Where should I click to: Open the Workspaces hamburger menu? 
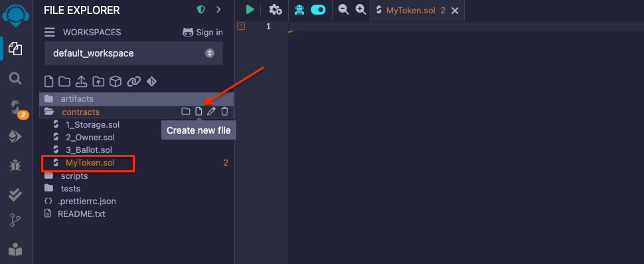click(50, 32)
